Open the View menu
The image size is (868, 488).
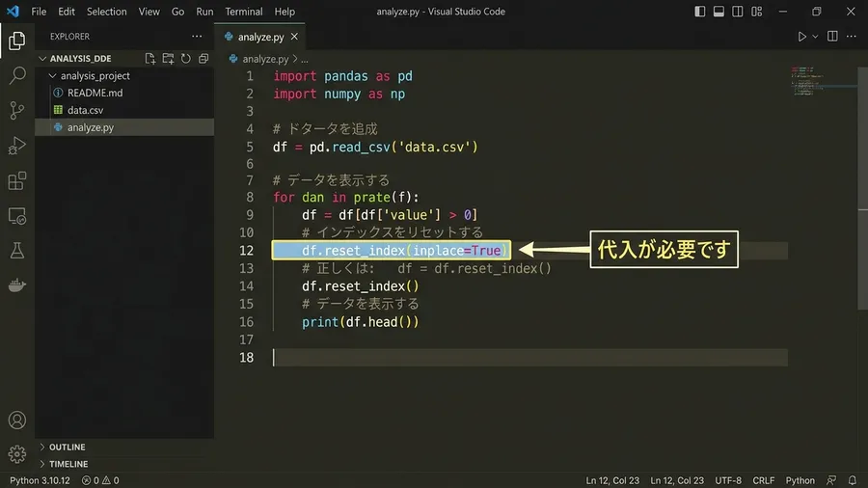tap(149, 11)
